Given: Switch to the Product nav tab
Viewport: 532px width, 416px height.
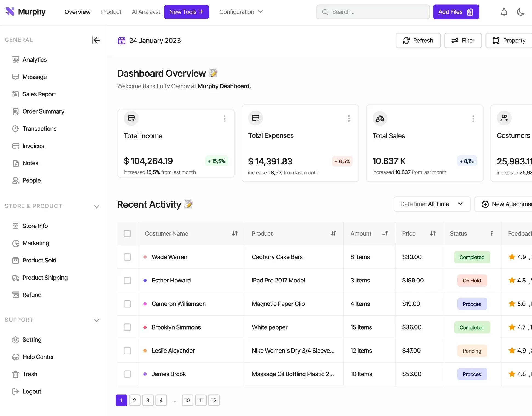Looking at the screenshot, I should click(x=111, y=12).
